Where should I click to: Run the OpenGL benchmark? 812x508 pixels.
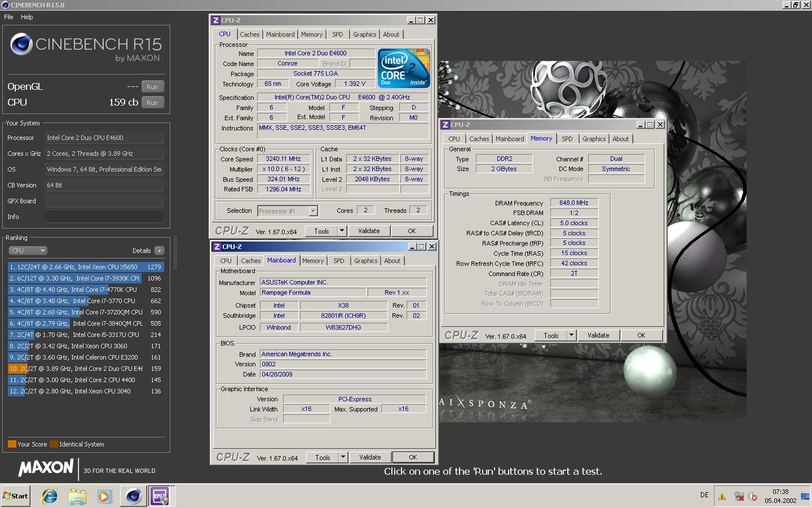152,87
